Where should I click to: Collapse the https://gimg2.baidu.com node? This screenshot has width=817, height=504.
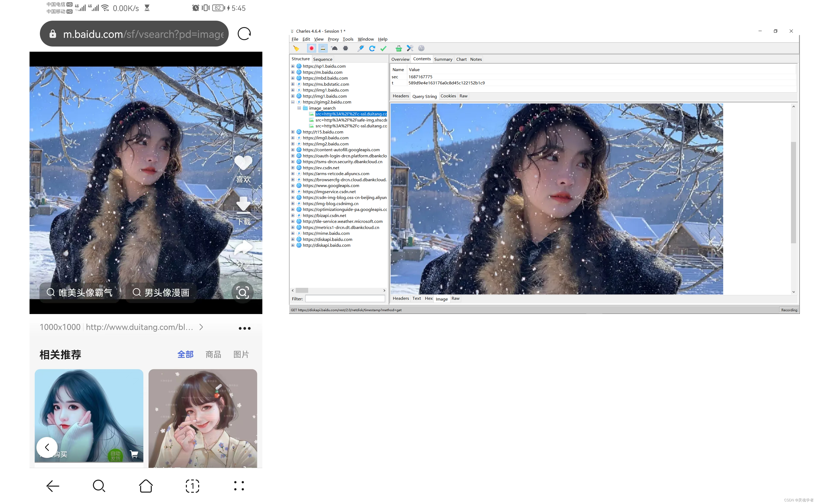tap(293, 102)
